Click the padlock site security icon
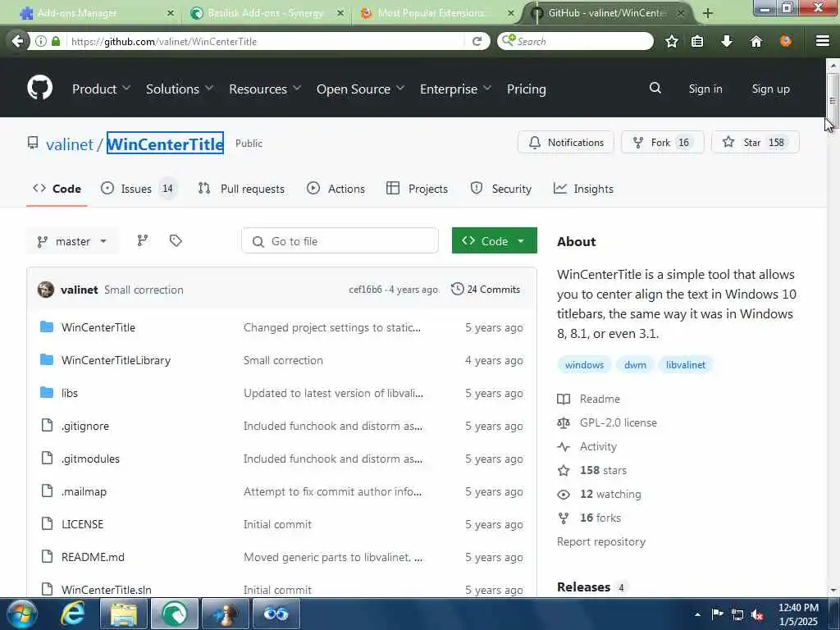This screenshot has height=630, width=840. pyautogui.click(x=56, y=41)
